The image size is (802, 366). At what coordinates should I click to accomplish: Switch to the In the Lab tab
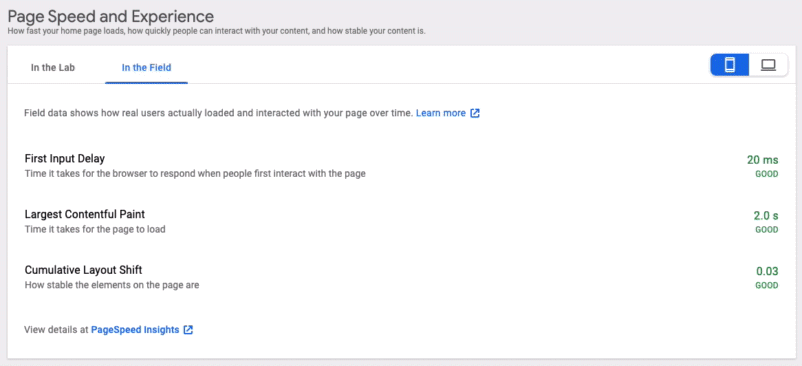53,67
